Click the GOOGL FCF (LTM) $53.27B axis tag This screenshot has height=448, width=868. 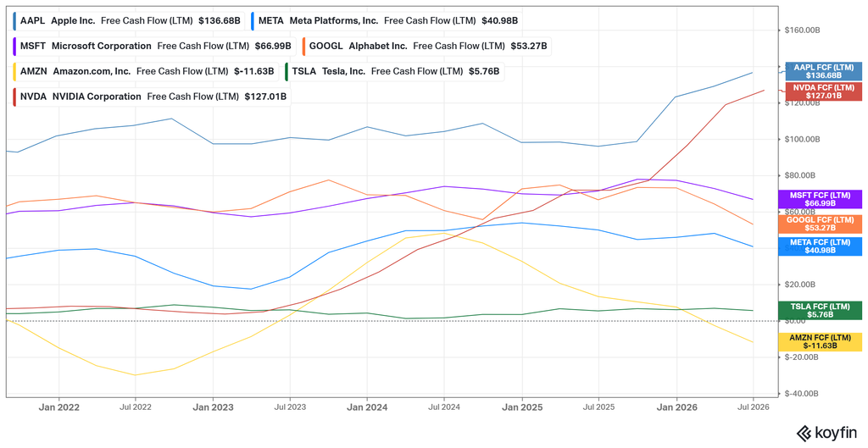tap(820, 224)
